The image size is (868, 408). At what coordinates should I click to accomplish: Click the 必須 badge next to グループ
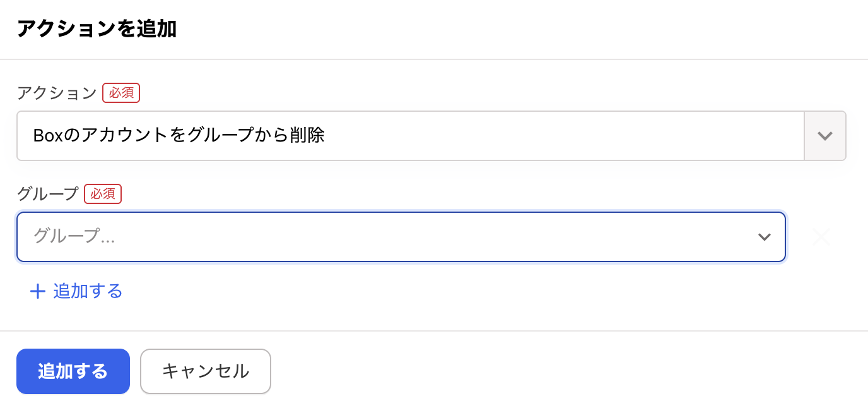coord(103,194)
